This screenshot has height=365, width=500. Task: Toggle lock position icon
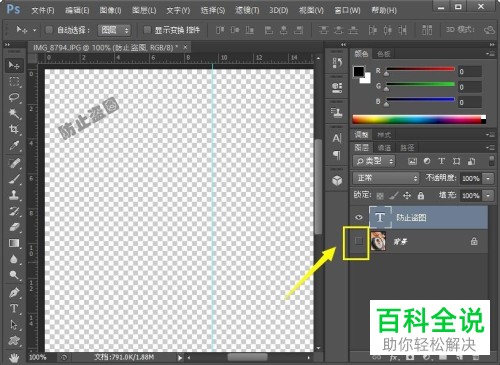click(407, 196)
